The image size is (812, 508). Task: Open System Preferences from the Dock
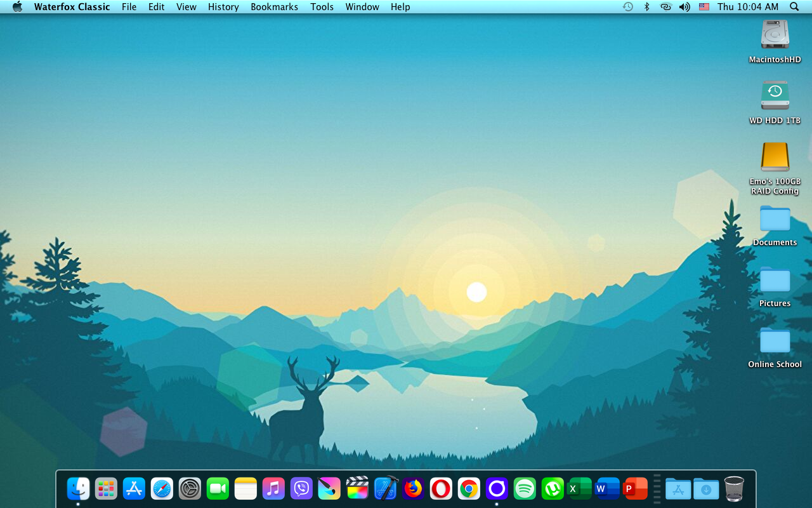(190, 488)
